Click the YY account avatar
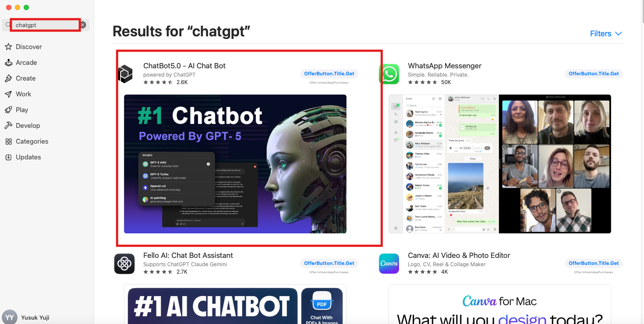644x324 pixels. point(10,317)
